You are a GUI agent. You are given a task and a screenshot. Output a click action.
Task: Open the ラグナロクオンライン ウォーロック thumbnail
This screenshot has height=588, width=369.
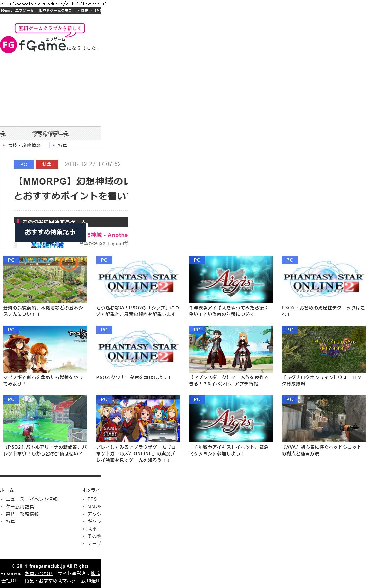click(324, 349)
